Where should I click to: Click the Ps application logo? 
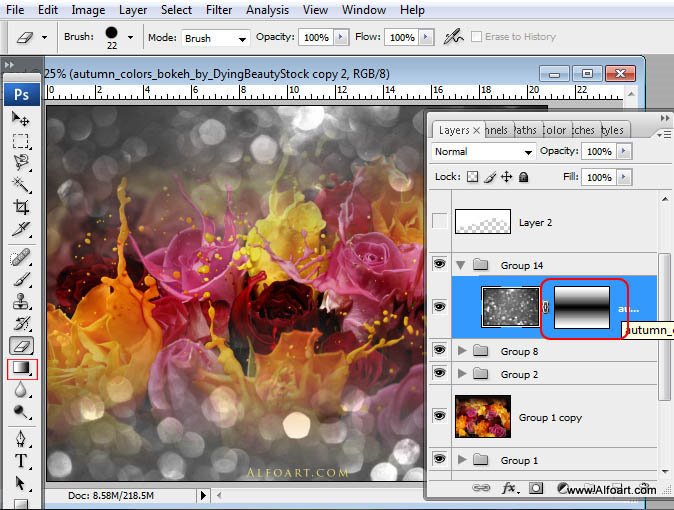tap(21, 94)
